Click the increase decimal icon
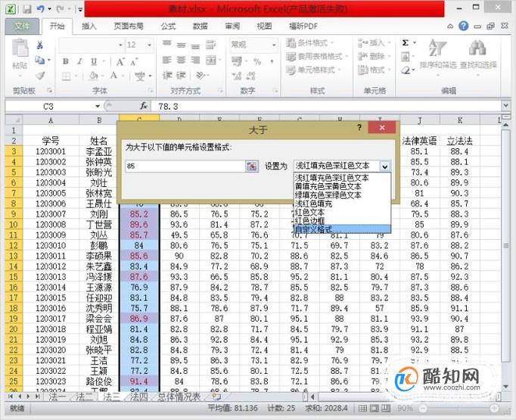Viewport: 516px width, 420px height. pos(237,76)
